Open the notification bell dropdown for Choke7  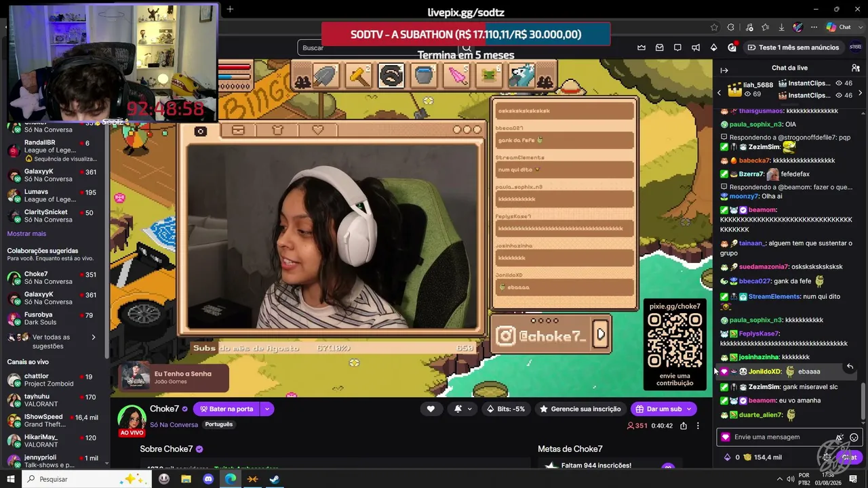(462, 409)
